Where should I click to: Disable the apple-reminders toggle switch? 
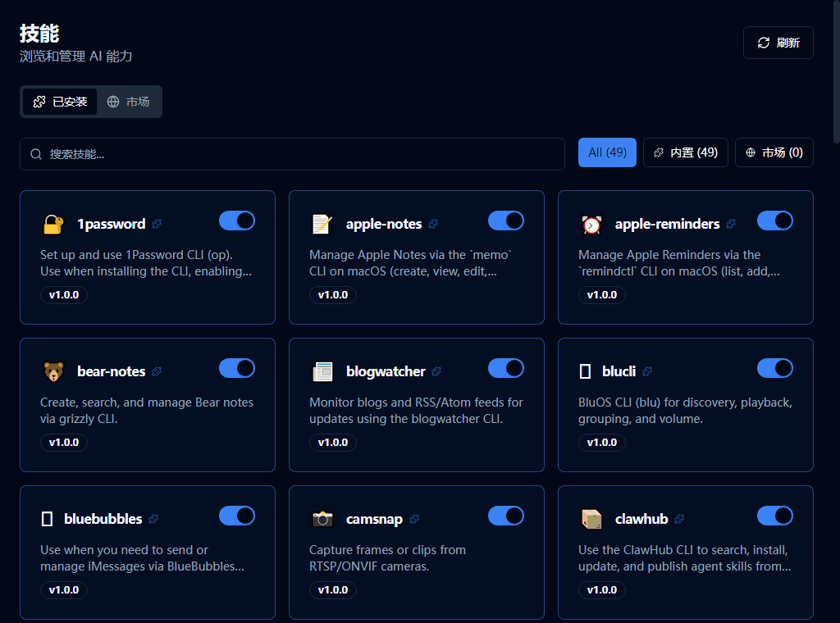coord(775,221)
